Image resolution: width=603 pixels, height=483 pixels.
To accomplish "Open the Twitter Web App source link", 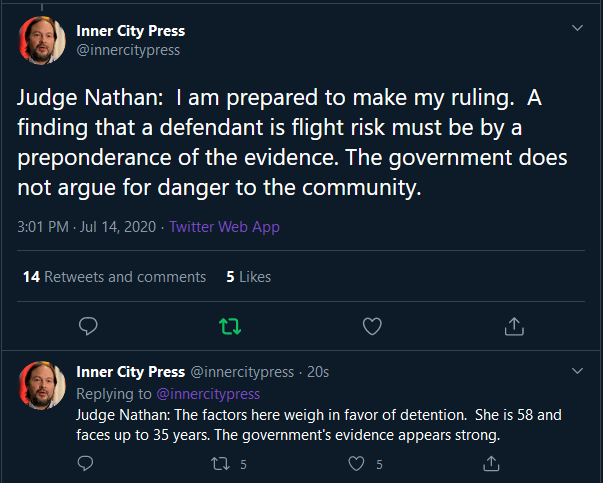I will pyautogui.click(x=224, y=227).
